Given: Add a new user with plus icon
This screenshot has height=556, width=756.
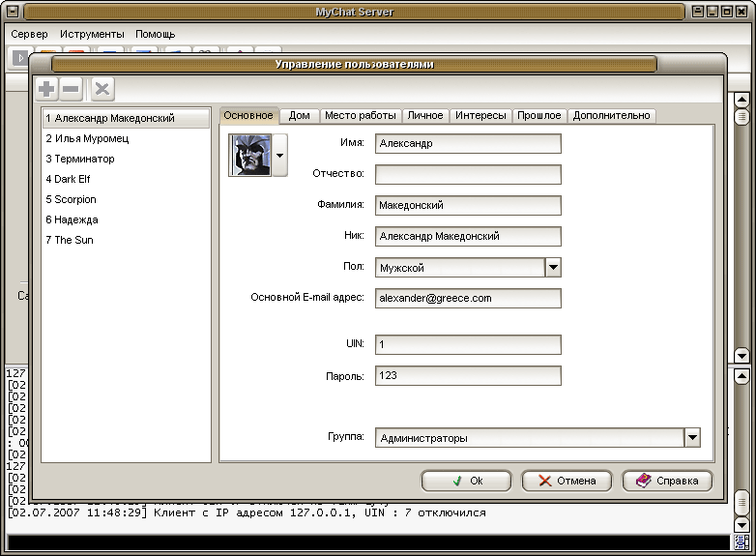Looking at the screenshot, I should click(x=46, y=89).
